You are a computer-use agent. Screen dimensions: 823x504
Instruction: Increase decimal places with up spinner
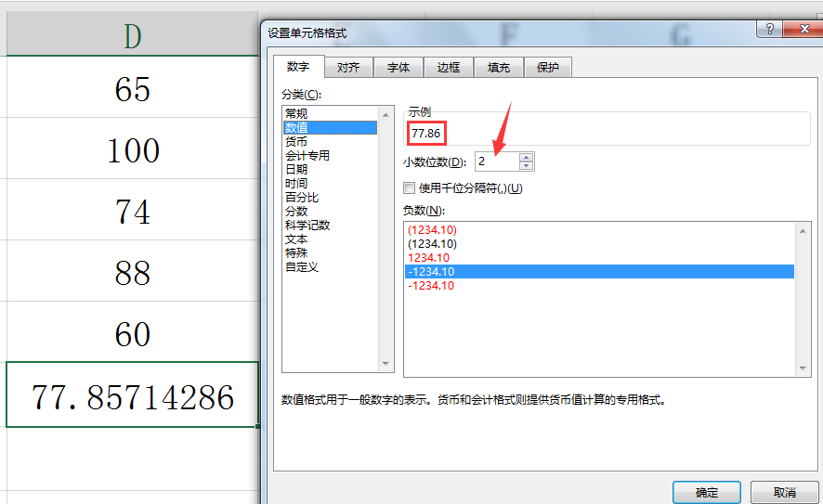point(526,158)
